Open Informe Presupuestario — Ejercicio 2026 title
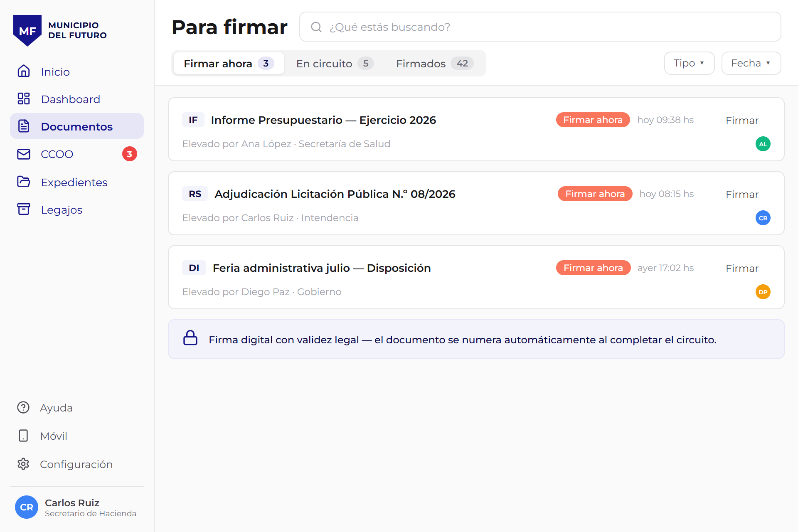This screenshot has width=798, height=532. click(323, 120)
